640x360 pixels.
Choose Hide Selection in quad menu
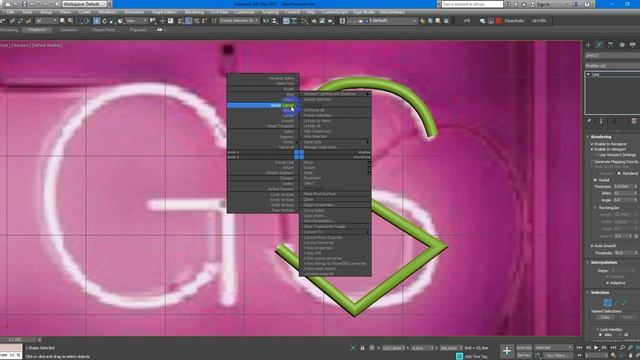pyautogui.click(x=316, y=137)
